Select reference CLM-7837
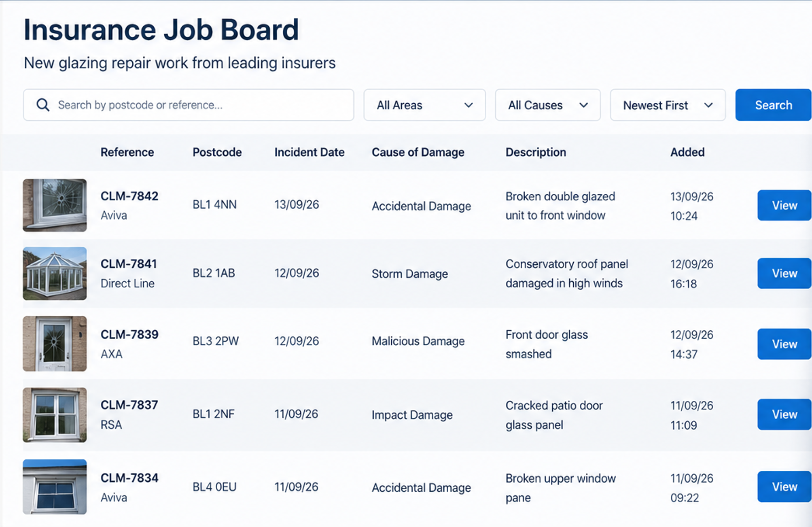The height and width of the screenshot is (527, 812). [129, 405]
